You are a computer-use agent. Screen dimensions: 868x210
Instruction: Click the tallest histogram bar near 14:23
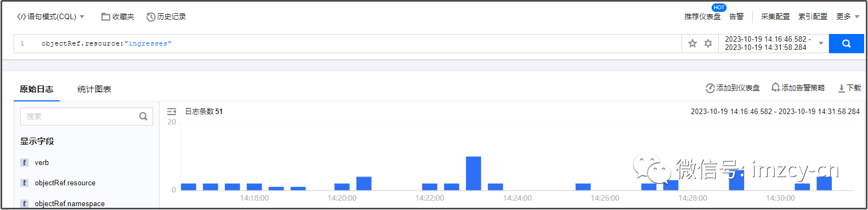[x=474, y=173]
